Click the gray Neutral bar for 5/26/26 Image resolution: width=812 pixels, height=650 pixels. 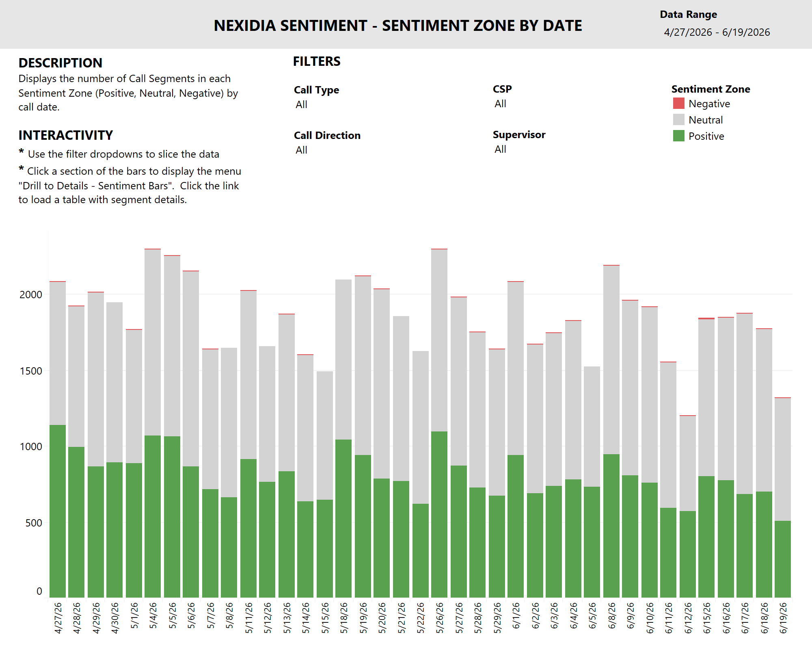439,340
